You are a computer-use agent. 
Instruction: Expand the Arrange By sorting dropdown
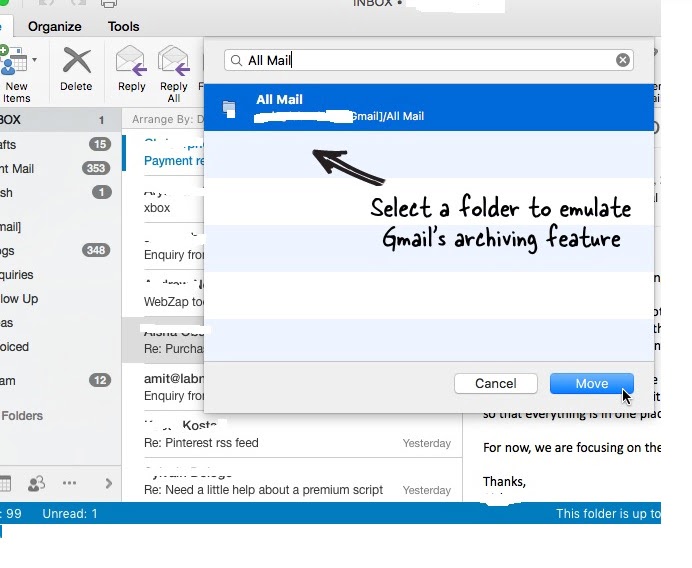tap(168, 119)
